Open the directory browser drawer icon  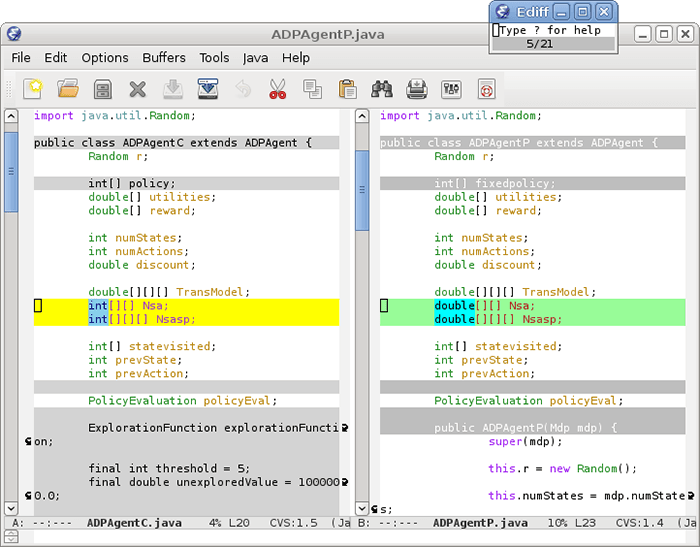click(102, 89)
